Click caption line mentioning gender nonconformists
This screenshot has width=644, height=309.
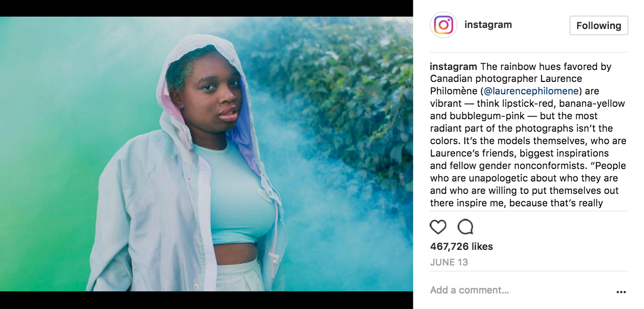[528, 165]
